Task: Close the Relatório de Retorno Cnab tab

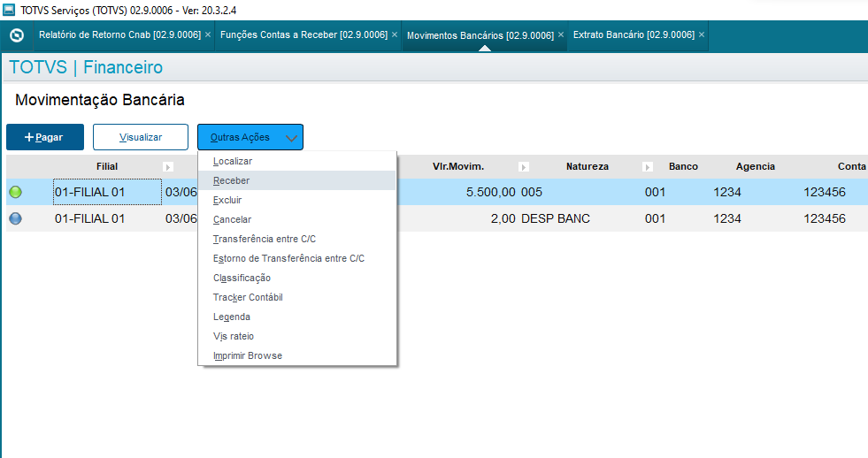Action: 208,34
